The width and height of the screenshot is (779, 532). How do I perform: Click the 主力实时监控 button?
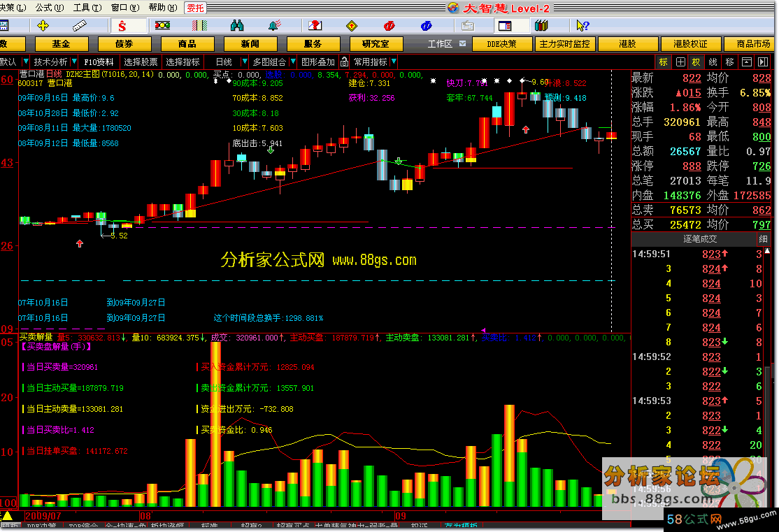[x=565, y=44]
